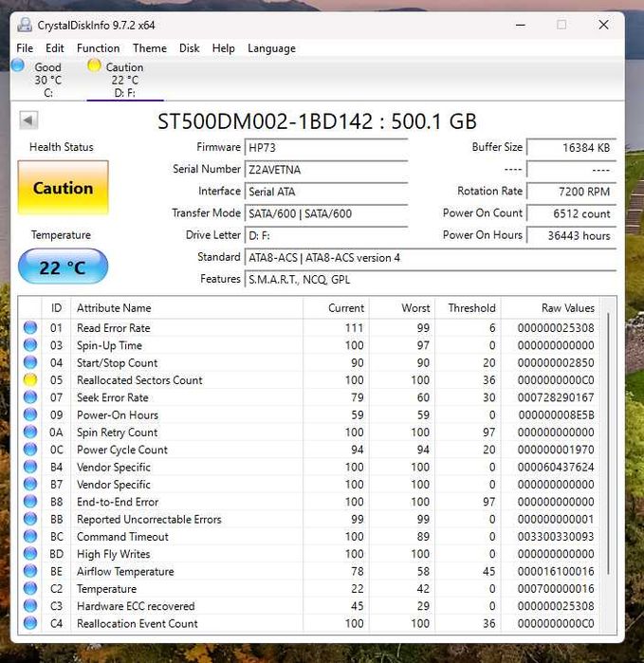This screenshot has width=644, height=663.
Task: Open the File menu
Action: tap(25, 48)
